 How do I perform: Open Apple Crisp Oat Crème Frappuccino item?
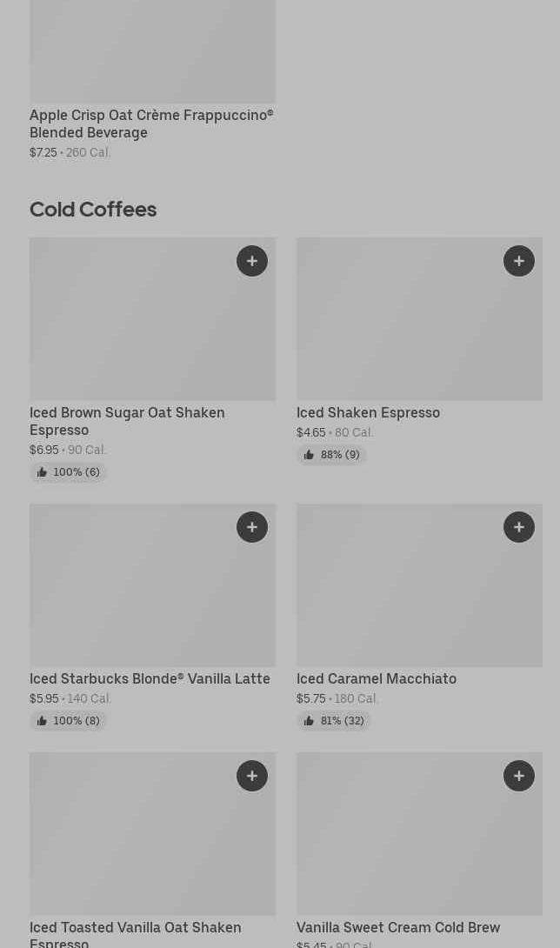[x=151, y=124]
